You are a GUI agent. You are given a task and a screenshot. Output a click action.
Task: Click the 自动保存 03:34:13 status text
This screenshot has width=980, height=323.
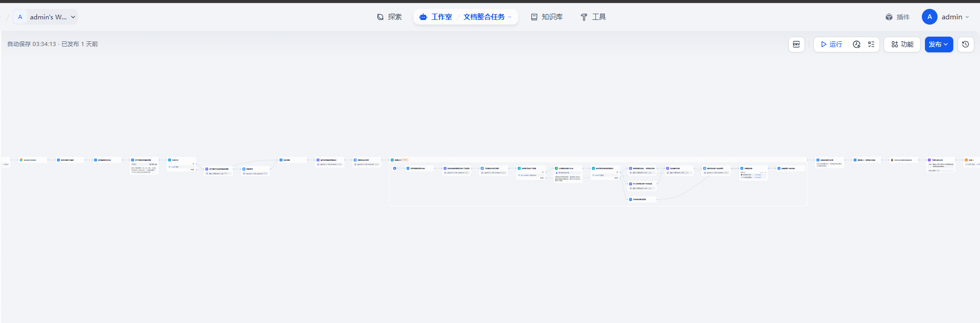click(31, 44)
